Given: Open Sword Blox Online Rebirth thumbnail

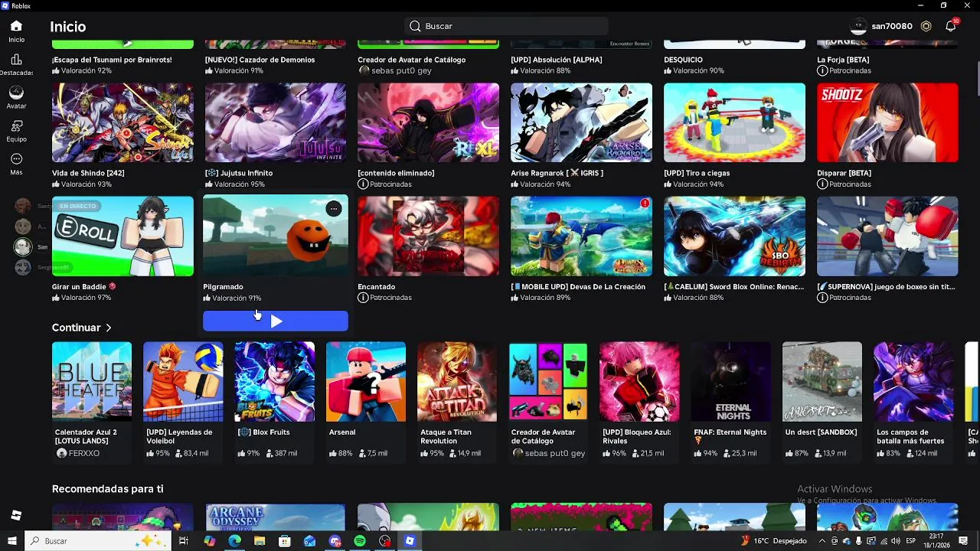Looking at the screenshot, I should click(x=734, y=236).
